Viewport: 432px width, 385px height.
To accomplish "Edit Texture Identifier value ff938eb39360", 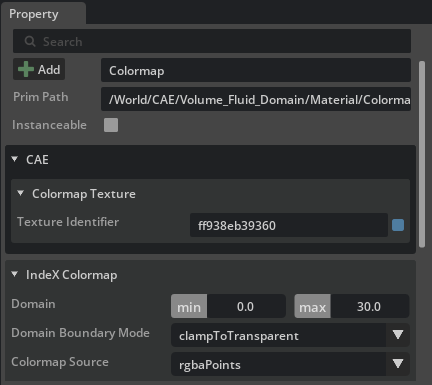I will pyautogui.click(x=289, y=225).
